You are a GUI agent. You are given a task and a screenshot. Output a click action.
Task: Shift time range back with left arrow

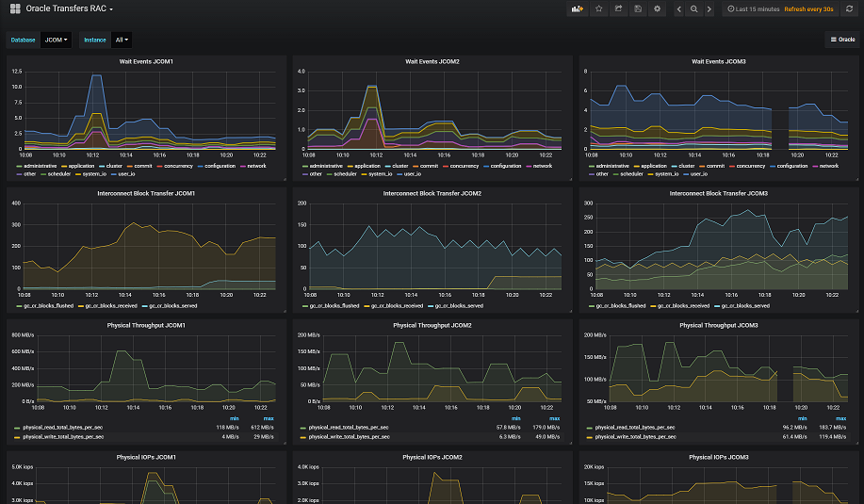tap(678, 8)
